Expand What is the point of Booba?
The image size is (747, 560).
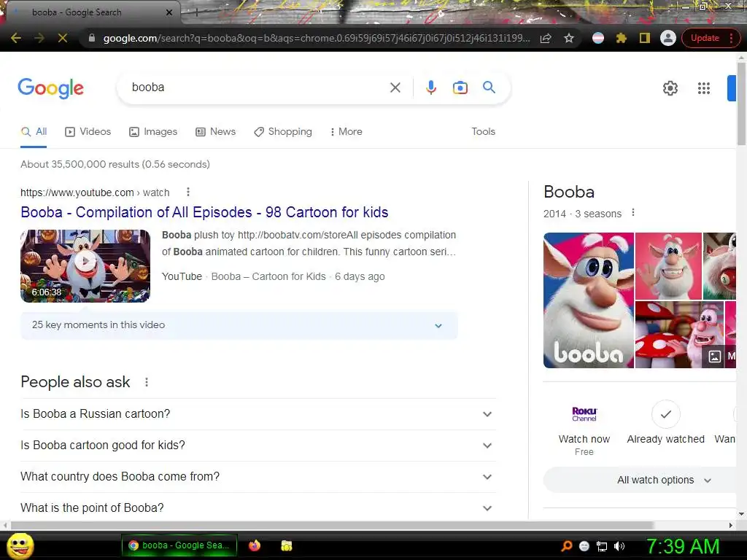click(x=258, y=508)
